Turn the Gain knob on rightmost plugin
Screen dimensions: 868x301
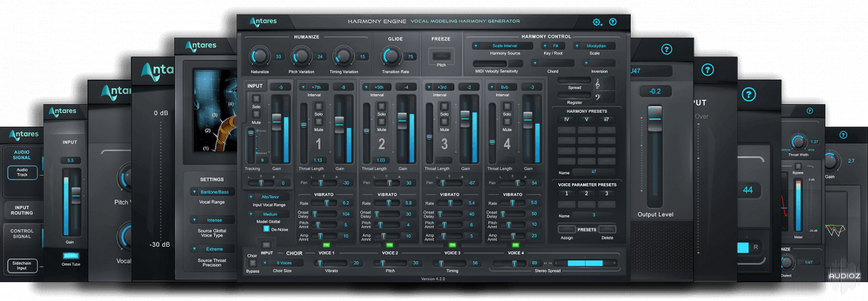coord(830,160)
